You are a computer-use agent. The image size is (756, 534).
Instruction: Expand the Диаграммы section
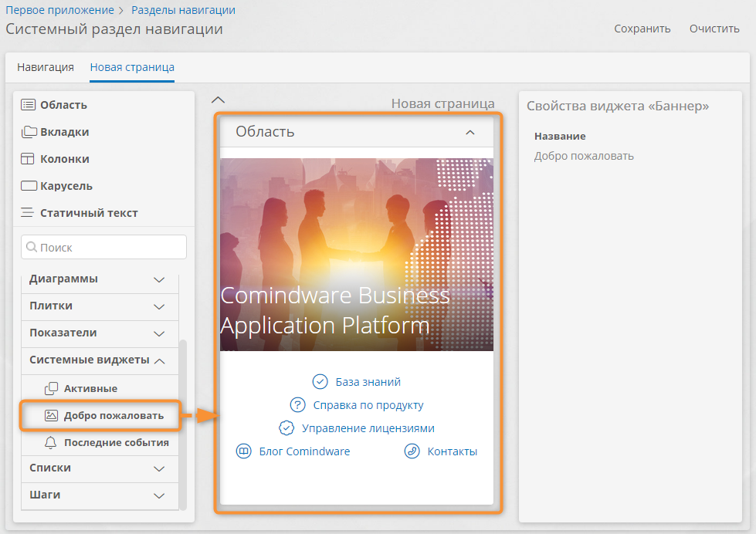159,279
